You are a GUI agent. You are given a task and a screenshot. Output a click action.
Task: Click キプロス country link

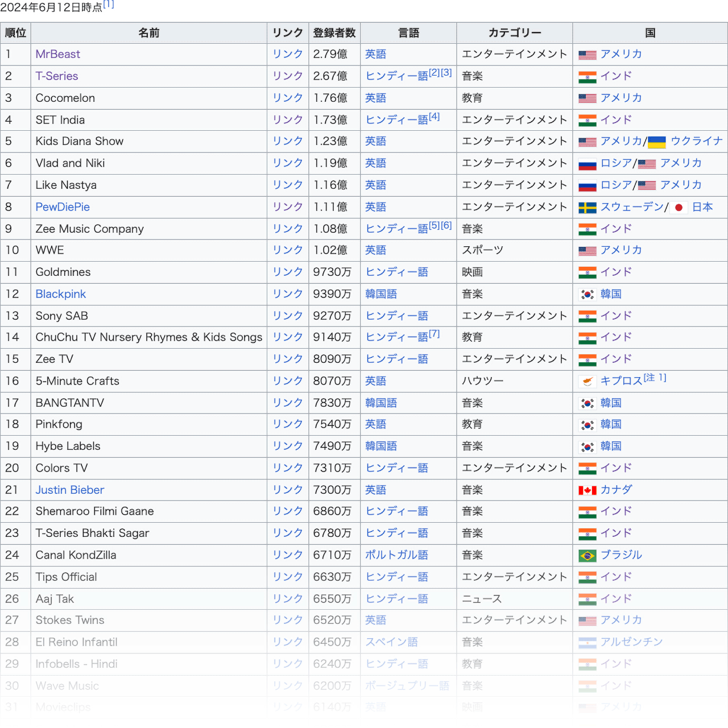coord(622,381)
